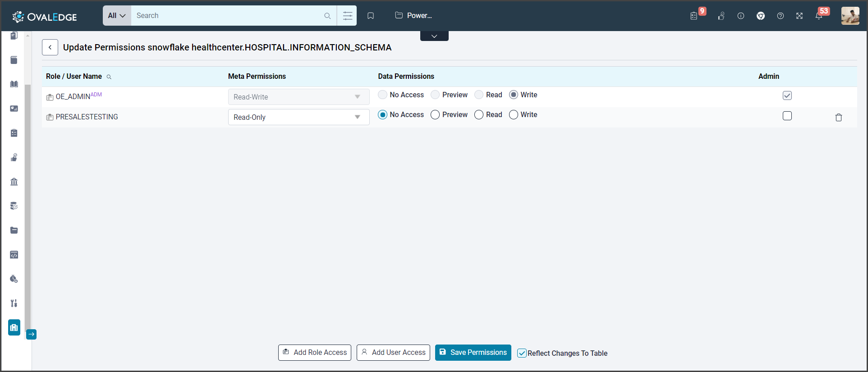Open the database check sidebar icon
Image resolution: width=868 pixels, height=372 pixels.
[14, 206]
